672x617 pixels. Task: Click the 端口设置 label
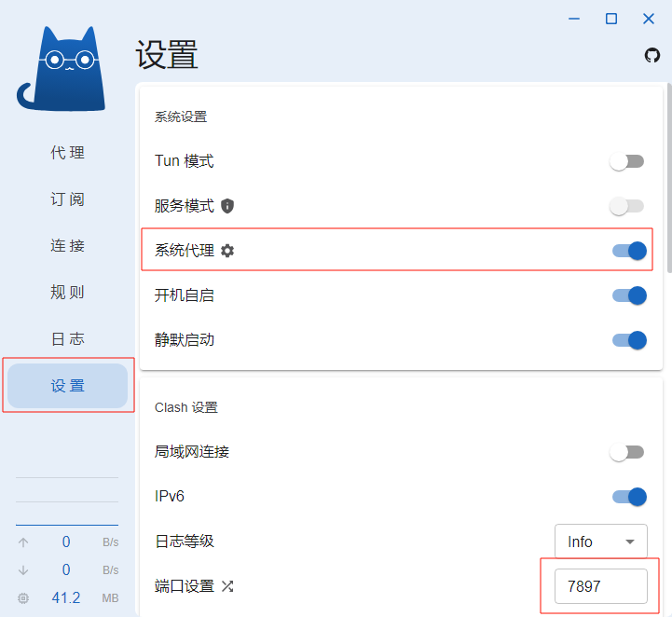[x=185, y=586]
